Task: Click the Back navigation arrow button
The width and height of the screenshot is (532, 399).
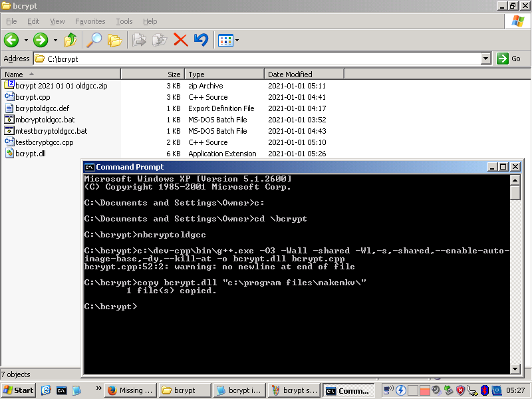Action: pos(11,40)
